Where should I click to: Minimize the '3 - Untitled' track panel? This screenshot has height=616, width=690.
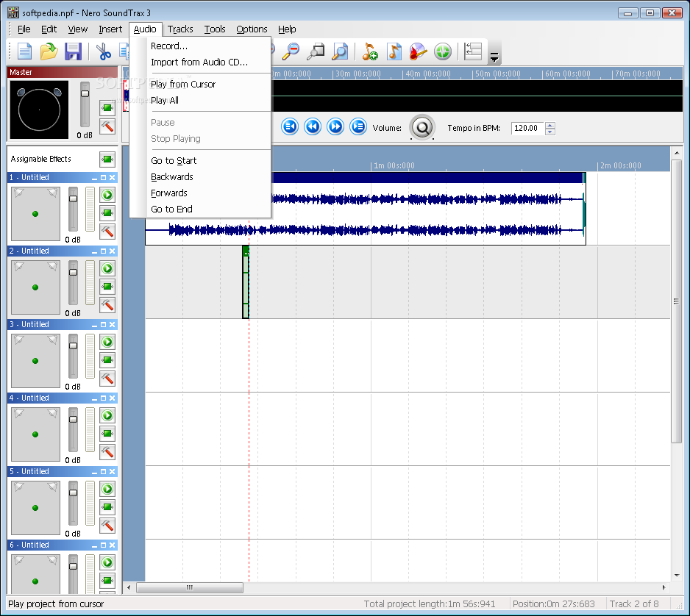click(94, 324)
